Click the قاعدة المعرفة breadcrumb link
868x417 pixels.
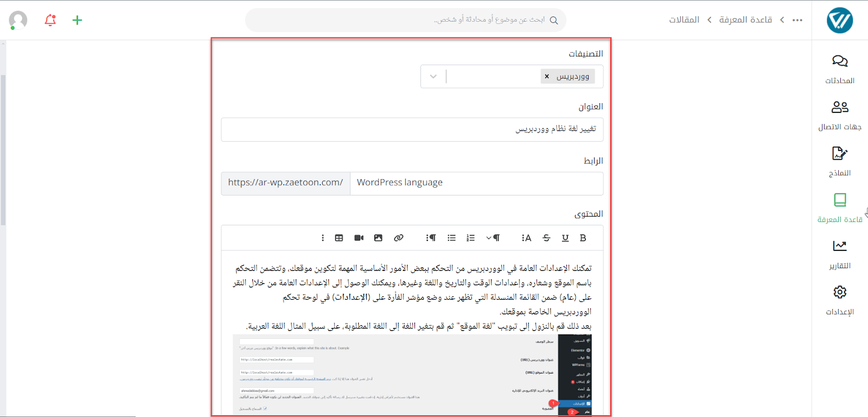pyautogui.click(x=745, y=20)
